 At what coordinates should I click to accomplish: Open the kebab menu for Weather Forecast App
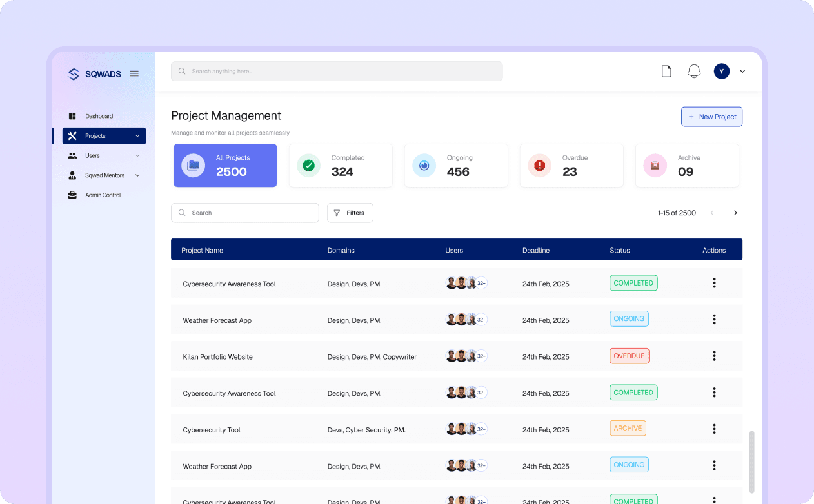tap(714, 319)
